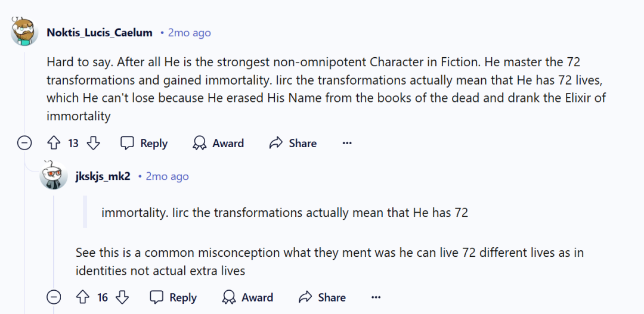Open the top comment's 2mo ago permalink
Viewport: 644px width, 314px height.
[x=189, y=33]
